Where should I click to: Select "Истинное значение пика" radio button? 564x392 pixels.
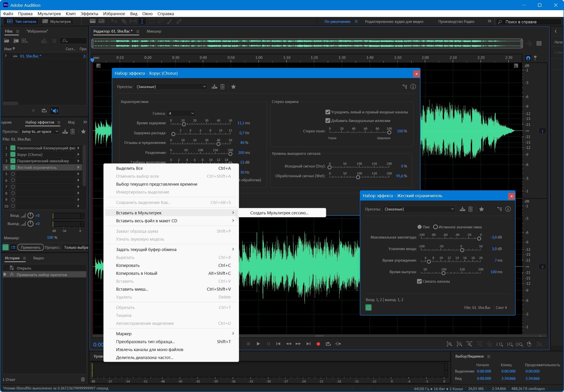coord(435,227)
